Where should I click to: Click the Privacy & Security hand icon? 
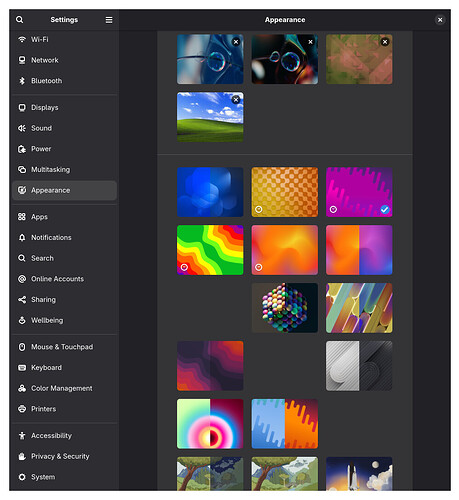point(22,456)
